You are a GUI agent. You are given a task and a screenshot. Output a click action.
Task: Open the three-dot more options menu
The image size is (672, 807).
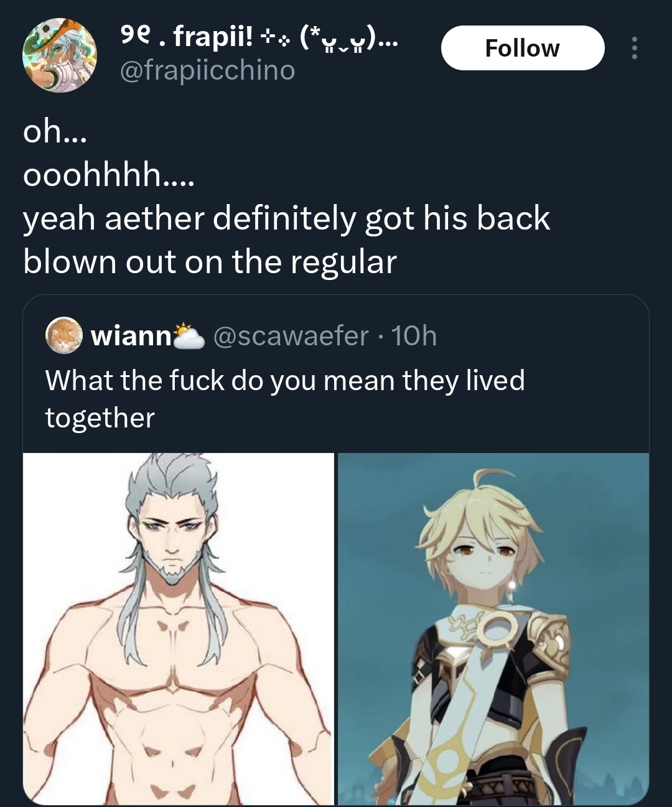pos(634,48)
